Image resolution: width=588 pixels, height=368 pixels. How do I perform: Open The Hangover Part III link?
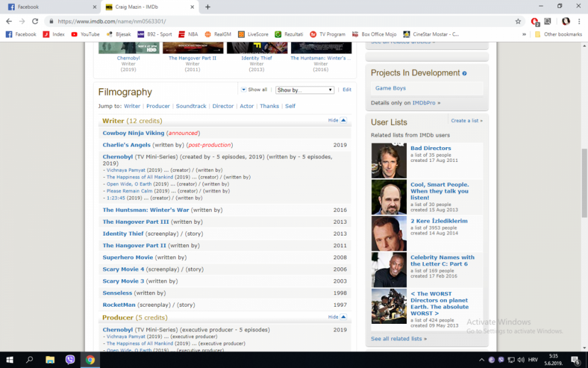135,222
